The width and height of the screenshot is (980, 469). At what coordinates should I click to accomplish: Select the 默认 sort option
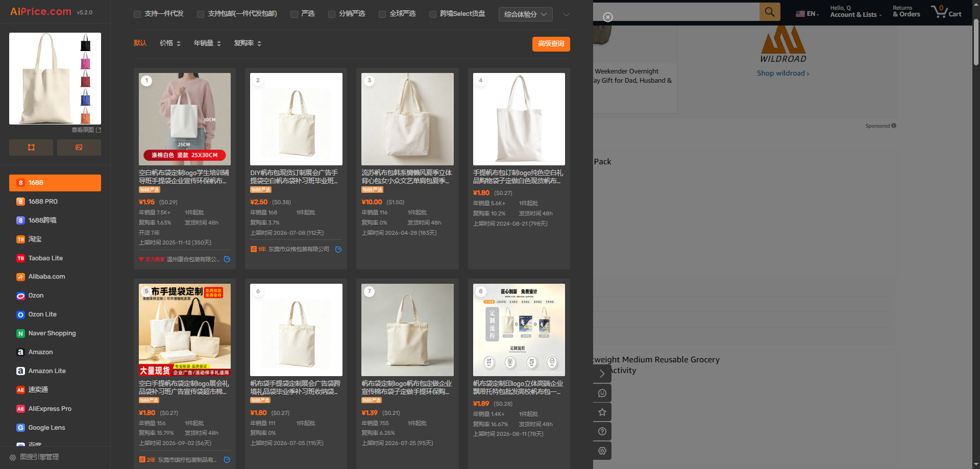pyautogui.click(x=140, y=43)
